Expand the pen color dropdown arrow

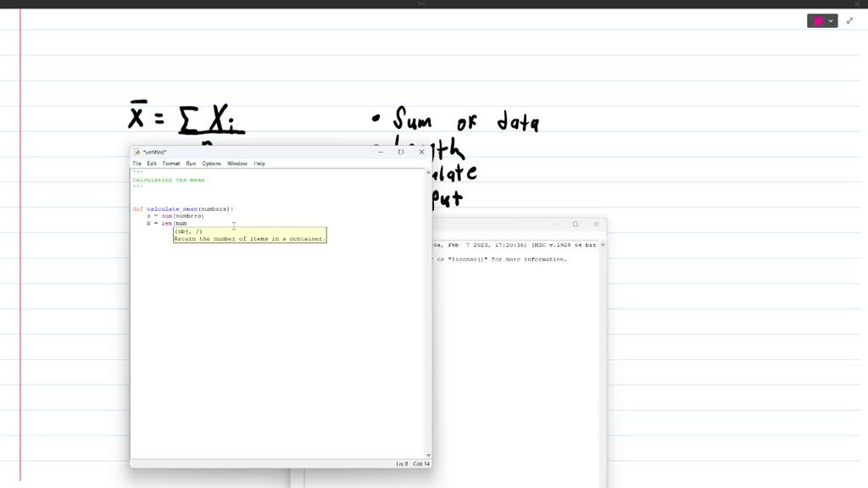point(831,20)
